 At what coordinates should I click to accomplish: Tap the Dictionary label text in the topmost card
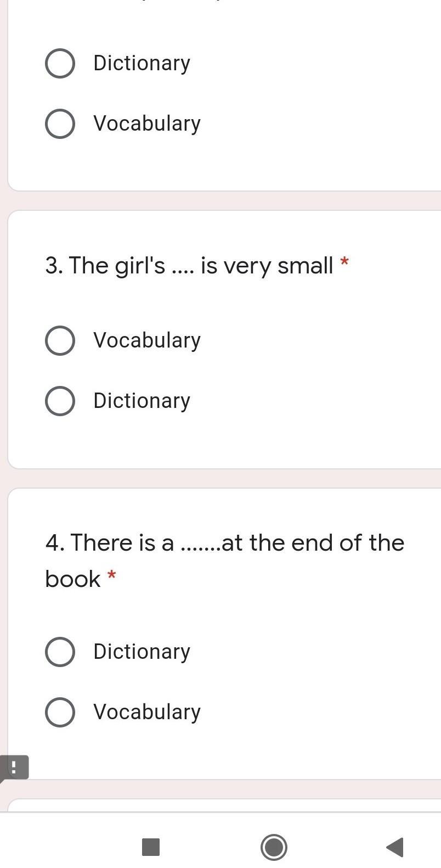[x=142, y=63]
